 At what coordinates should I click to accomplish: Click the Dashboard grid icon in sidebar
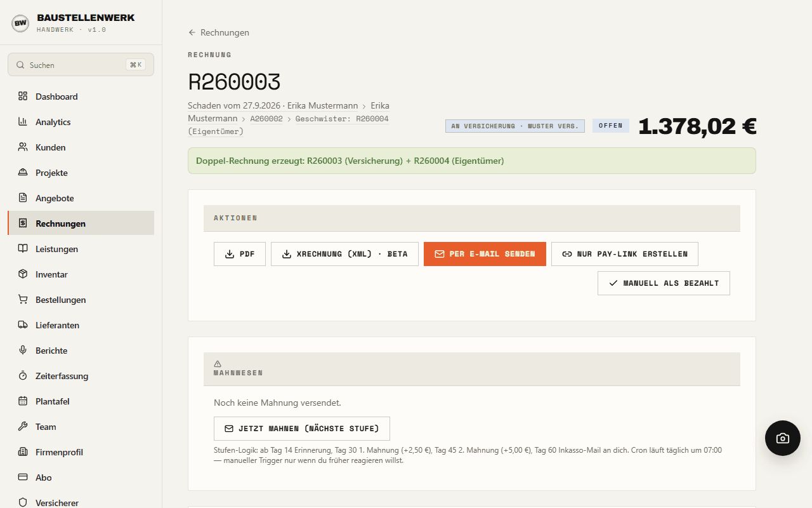[x=23, y=97]
